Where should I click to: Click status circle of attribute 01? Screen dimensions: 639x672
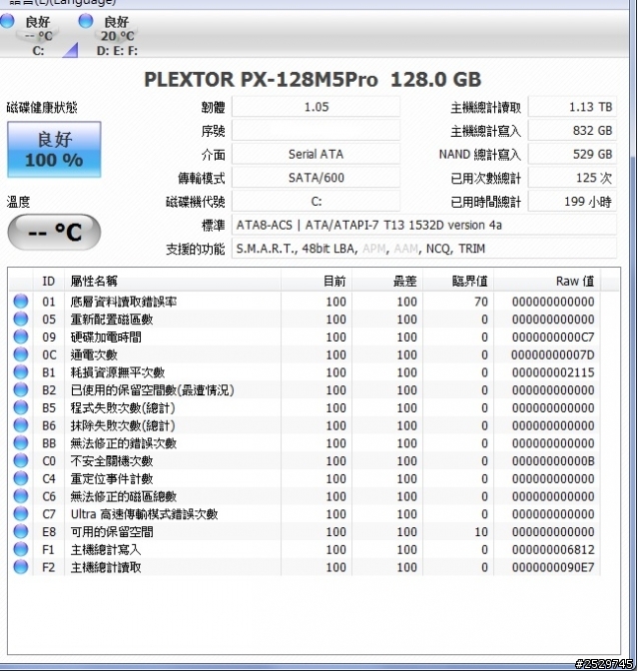coord(21,302)
